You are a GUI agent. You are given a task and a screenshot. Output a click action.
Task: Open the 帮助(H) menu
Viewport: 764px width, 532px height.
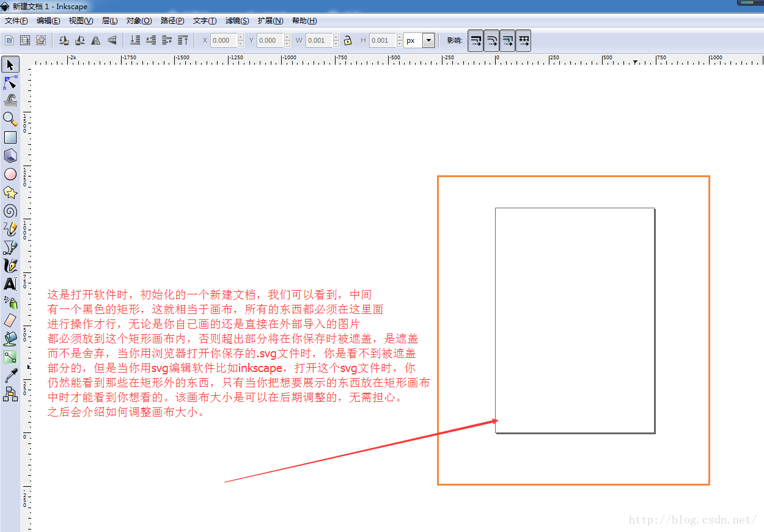(x=304, y=21)
